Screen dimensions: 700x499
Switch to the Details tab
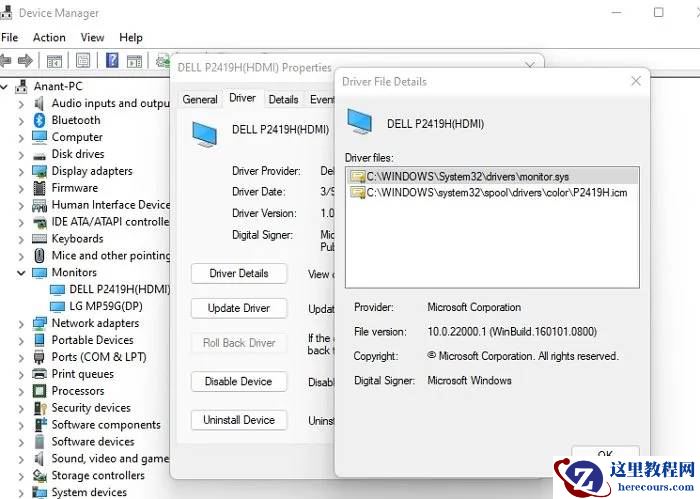click(x=283, y=99)
